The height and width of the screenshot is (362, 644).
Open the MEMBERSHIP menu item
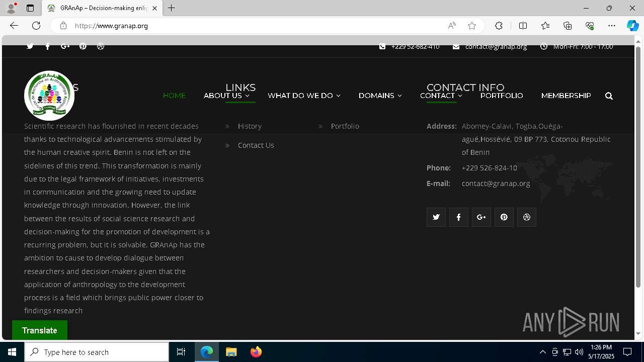tap(566, 96)
